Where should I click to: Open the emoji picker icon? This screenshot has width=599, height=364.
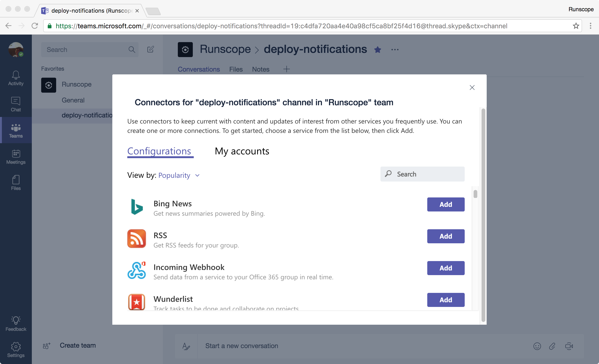pos(537,346)
